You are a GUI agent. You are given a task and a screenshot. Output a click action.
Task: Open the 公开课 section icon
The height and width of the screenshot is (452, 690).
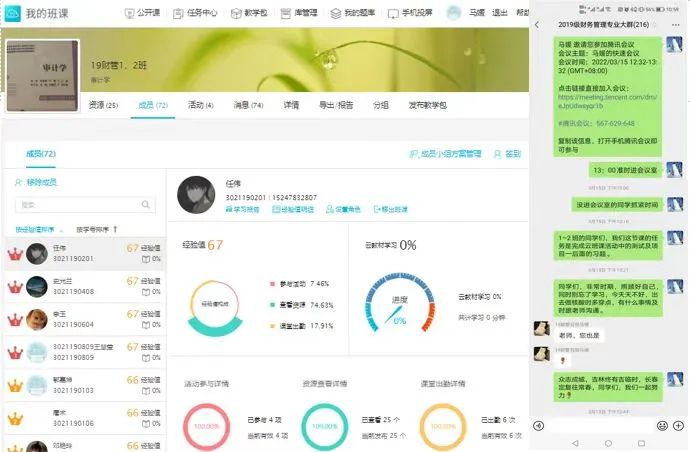pyautogui.click(x=130, y=14)
